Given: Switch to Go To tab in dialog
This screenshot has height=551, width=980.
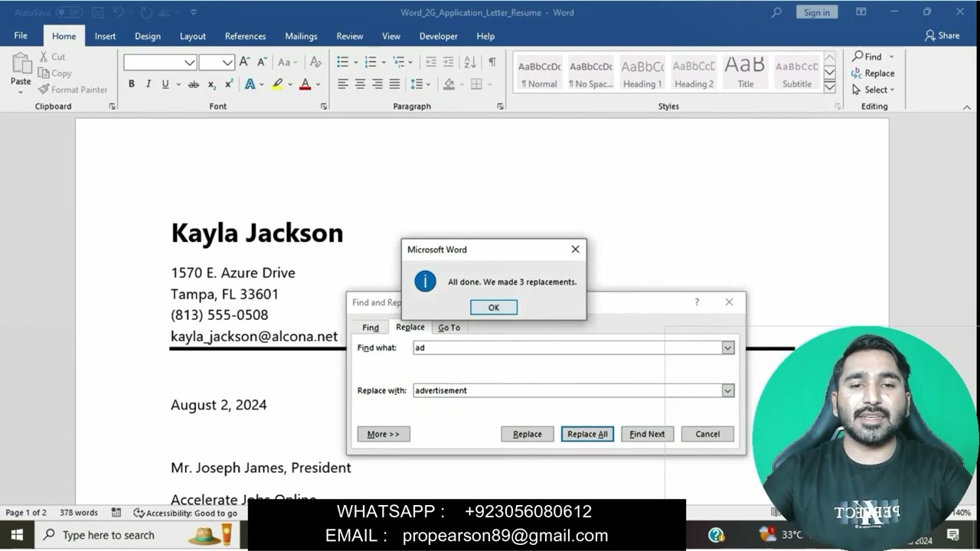Looking at the screenshot, I should tap(449, 328).
